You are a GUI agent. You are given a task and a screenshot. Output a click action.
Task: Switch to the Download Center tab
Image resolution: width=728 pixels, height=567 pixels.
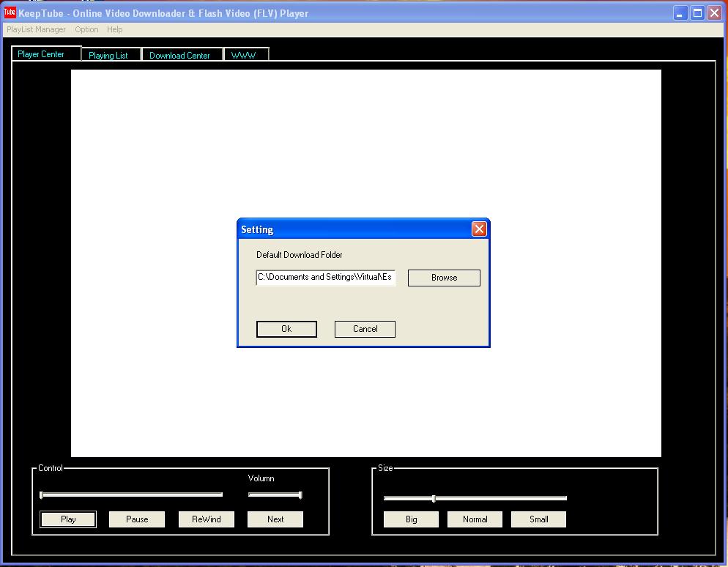pyautogui.click(x=182, y=55)
